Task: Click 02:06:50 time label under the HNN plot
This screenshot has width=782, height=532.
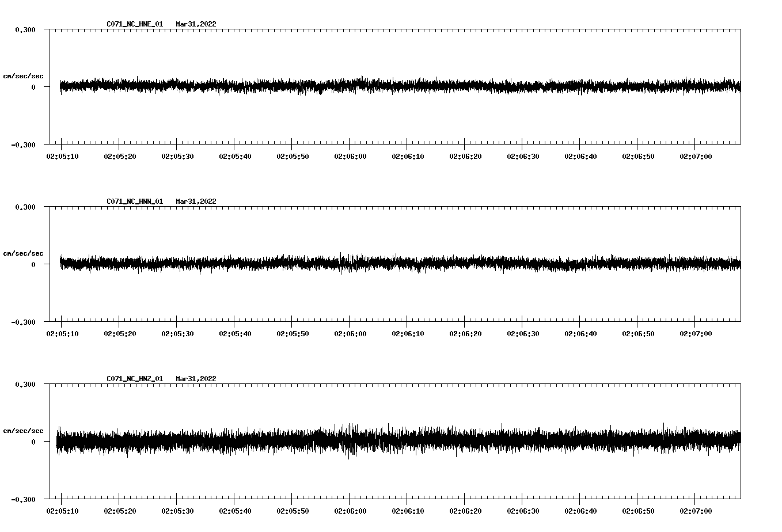Action: (638, 334)
